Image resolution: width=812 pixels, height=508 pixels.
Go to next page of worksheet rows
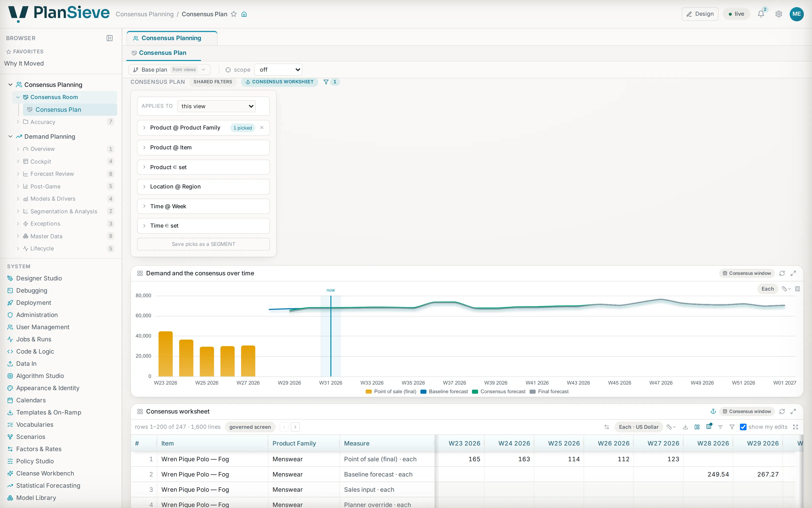295,427
